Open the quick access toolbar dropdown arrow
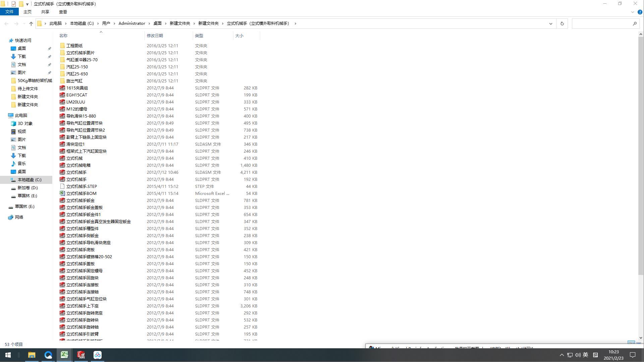 [x=27, y=4]
